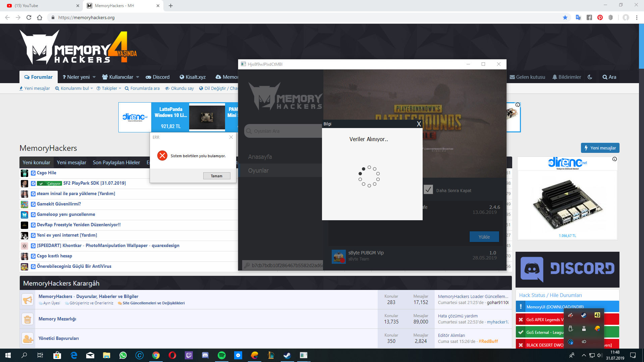Open Gelen kutusu inbox

click(527, 77)
